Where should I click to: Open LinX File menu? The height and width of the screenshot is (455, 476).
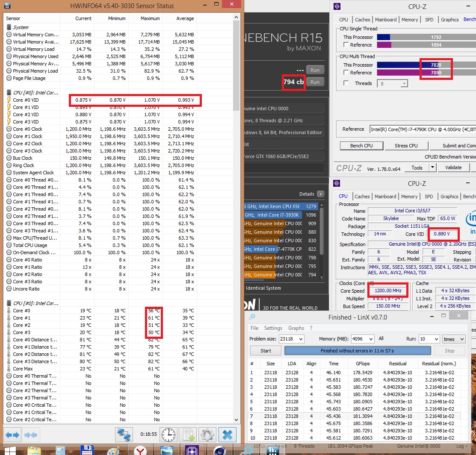pyautogui.click(x=254, y=328)
